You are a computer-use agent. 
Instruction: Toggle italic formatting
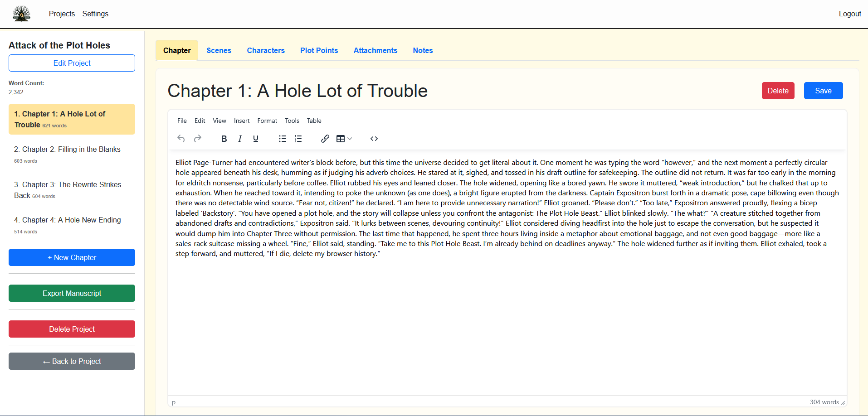tap(239, 139)
